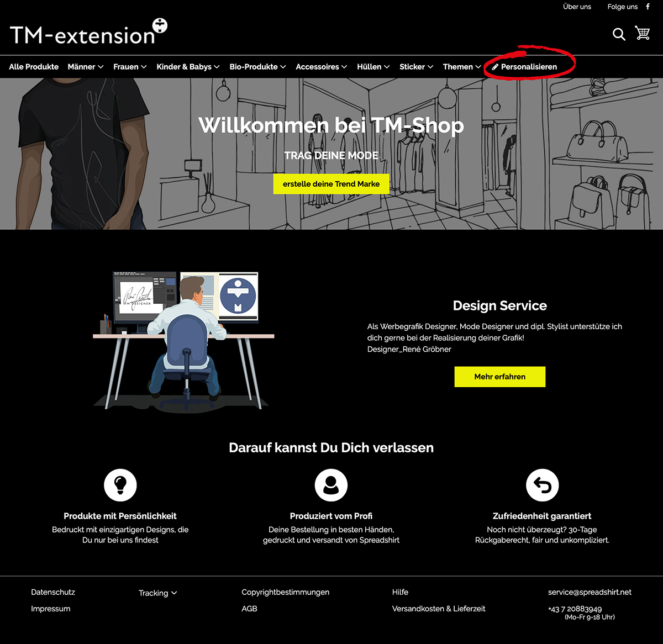Open the Über uns link
Image resolution: width=663 pixels, height=644 pixels.
pos(577,7)
